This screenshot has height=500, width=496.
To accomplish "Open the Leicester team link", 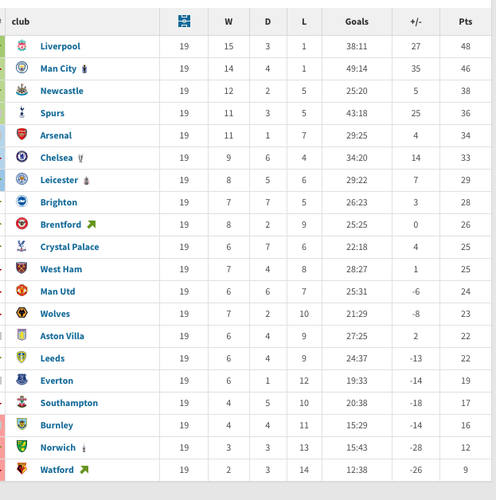I will pyautogui.click(x=59, y=180).
